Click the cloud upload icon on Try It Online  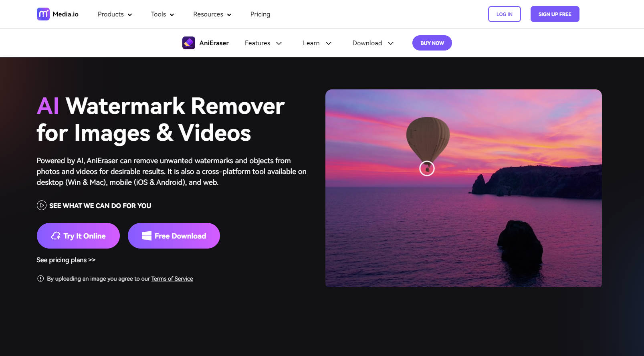pyautogui.click(x=56, y=236)
